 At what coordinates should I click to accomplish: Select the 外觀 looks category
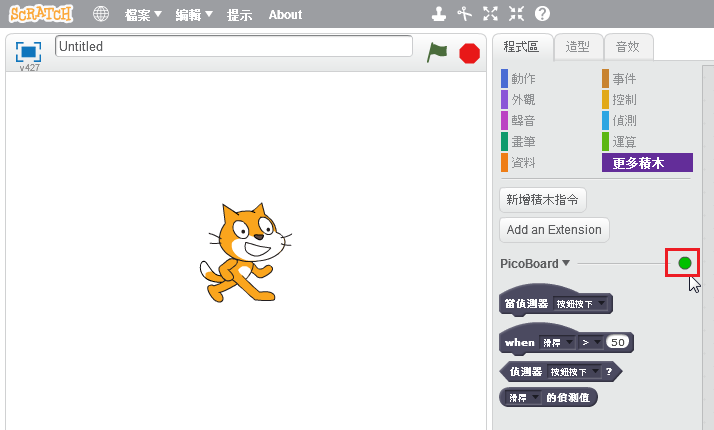(x=523, y=99)
